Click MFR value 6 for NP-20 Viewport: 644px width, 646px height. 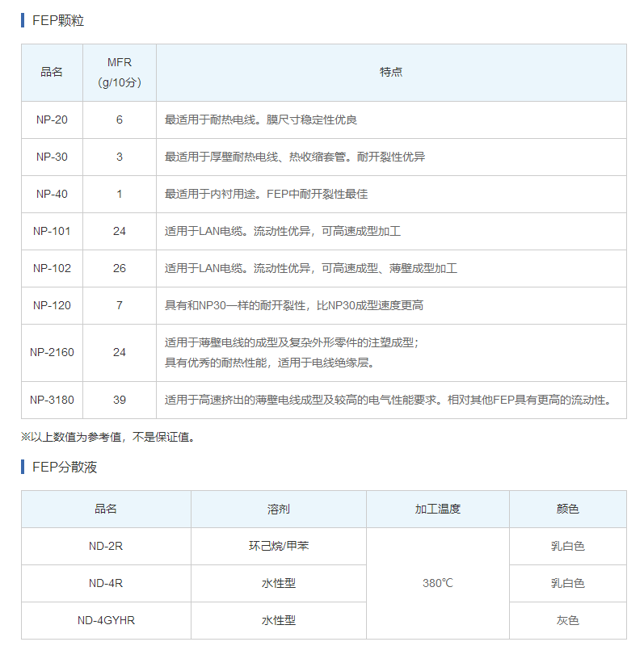120,120
